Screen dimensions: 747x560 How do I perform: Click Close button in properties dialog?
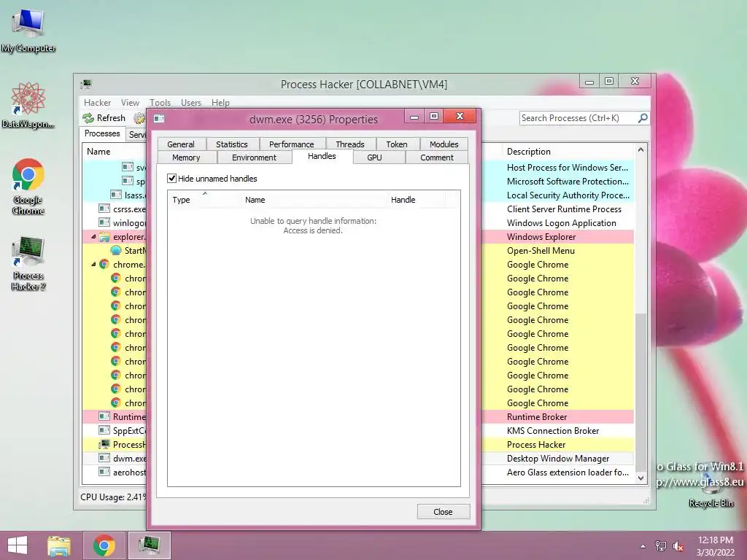point(443,512)
